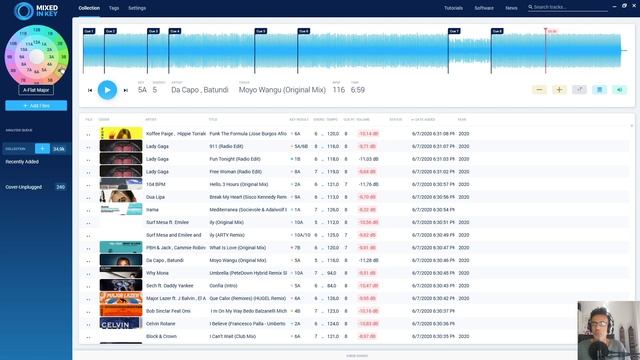The image size is (640, 360).
Task: Open the file menu dots for Koffee Paige row
Action: [88, 134]
